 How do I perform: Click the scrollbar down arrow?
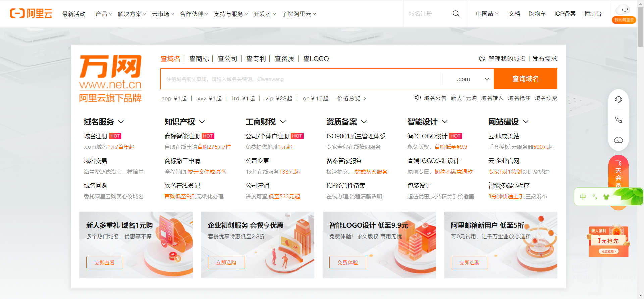[x=640, y=296]
